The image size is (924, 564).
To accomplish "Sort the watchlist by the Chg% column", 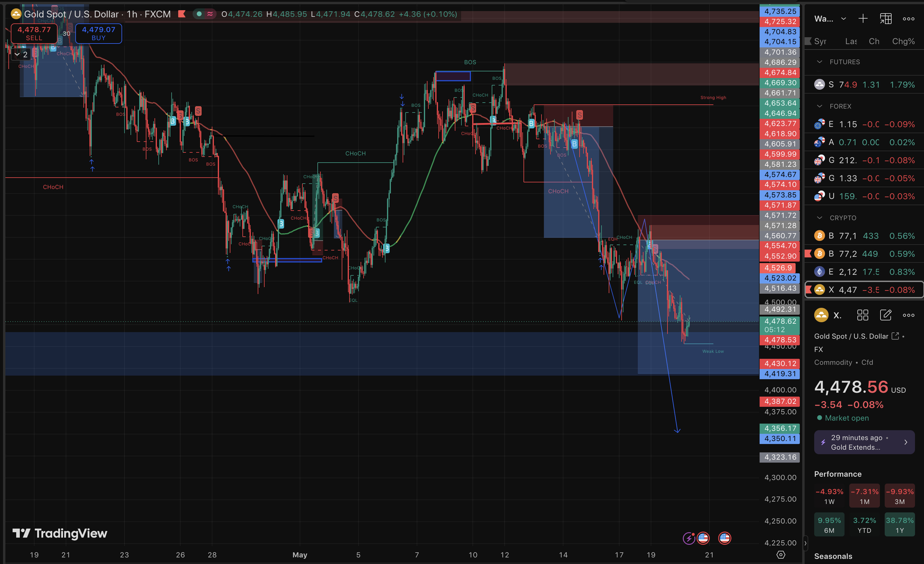I will click(903, 41).
